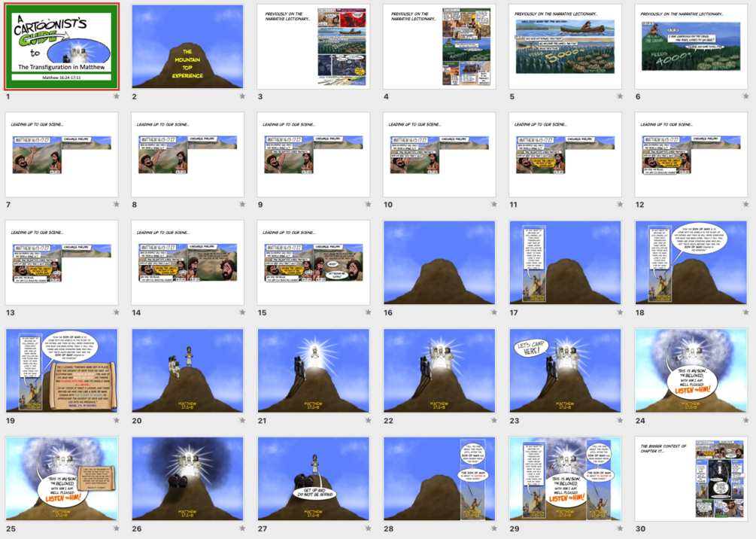
Task: Click the star icon under slide 2
Action: click(242, 96)
